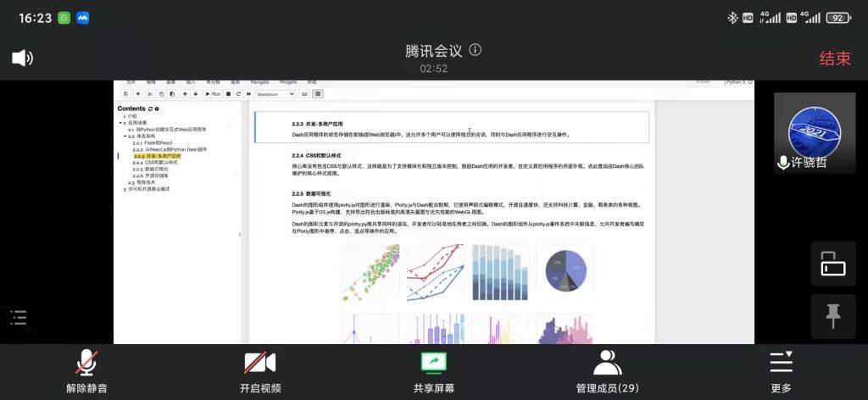This screenshot has width=868, height=400.
Task: End the meeting with 结束
Action: coord(834,58)
